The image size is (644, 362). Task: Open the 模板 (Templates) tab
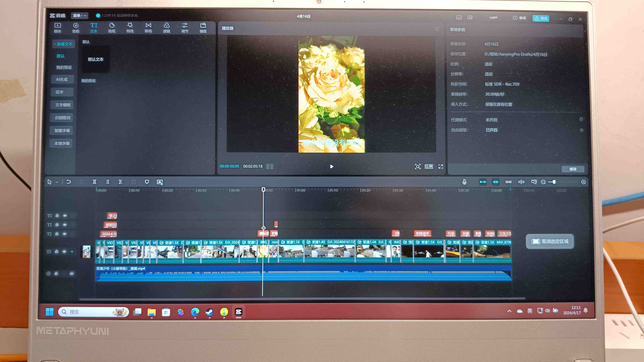203,28
